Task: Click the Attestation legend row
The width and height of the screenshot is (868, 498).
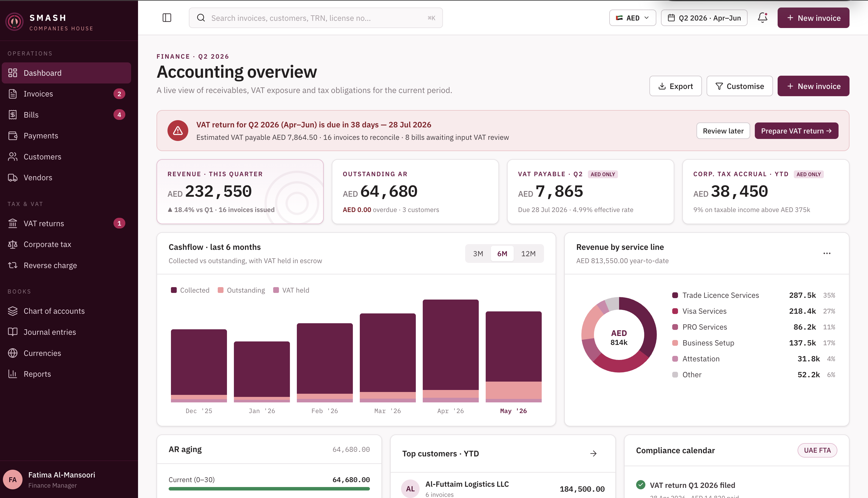Action: click(753, 359)
